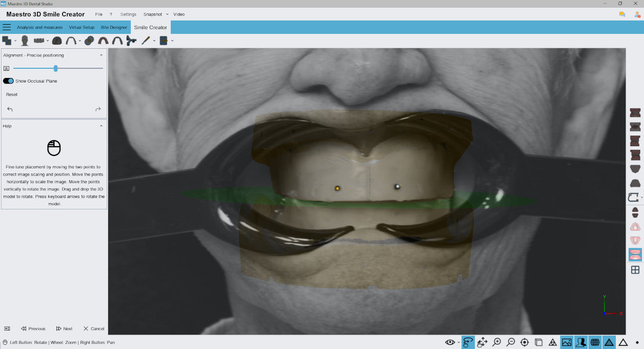This screenshot has width=644, height=349.
Task: Toggle the rotate hand mode button
Action: 468,342
